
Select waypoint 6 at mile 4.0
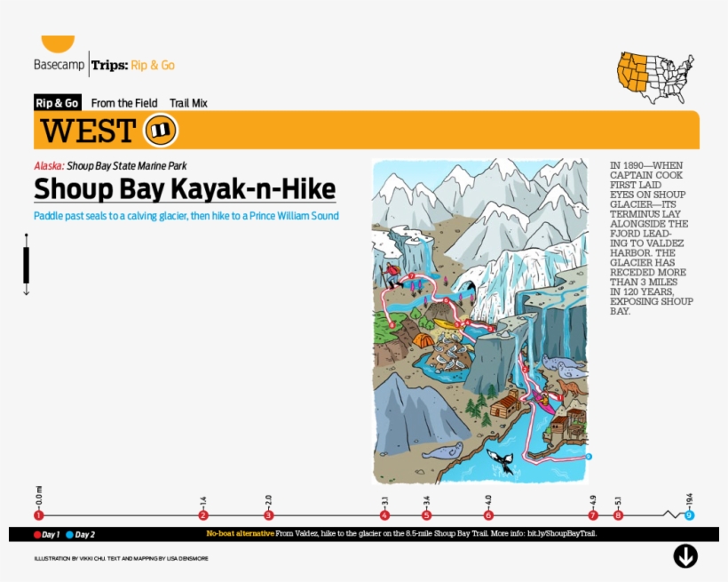point(488,515)
